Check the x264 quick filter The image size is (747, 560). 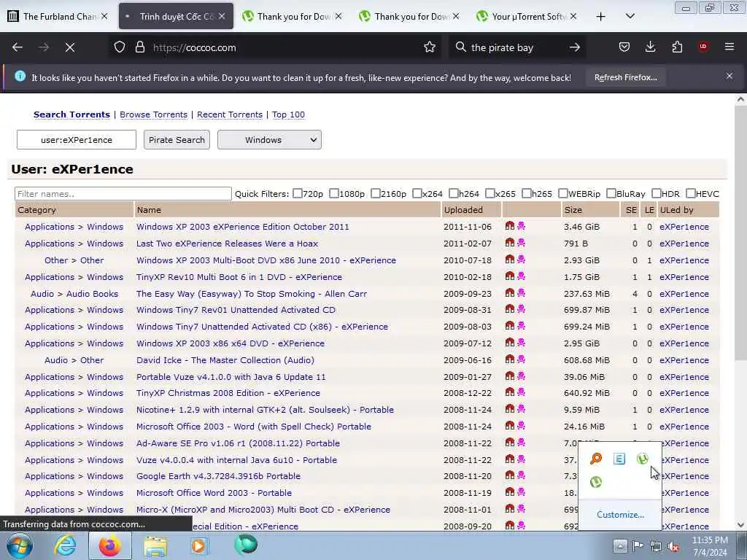click(x=417, y=193)
